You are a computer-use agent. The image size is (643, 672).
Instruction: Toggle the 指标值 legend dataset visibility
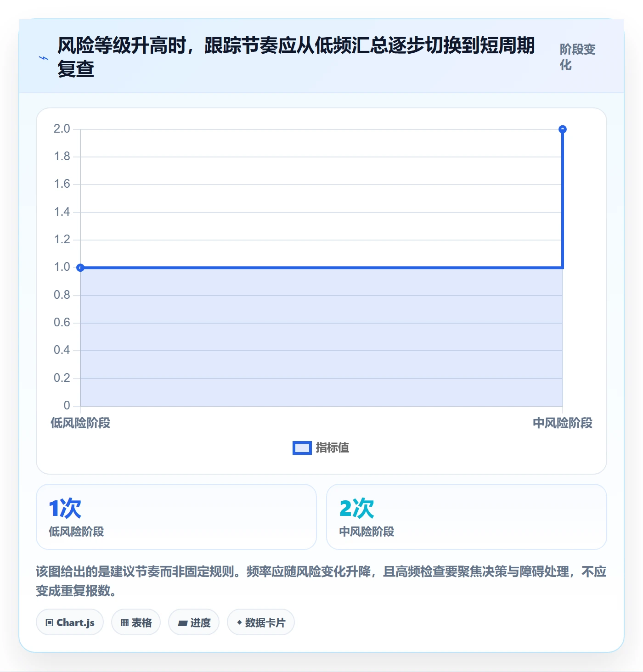point(321,448)
